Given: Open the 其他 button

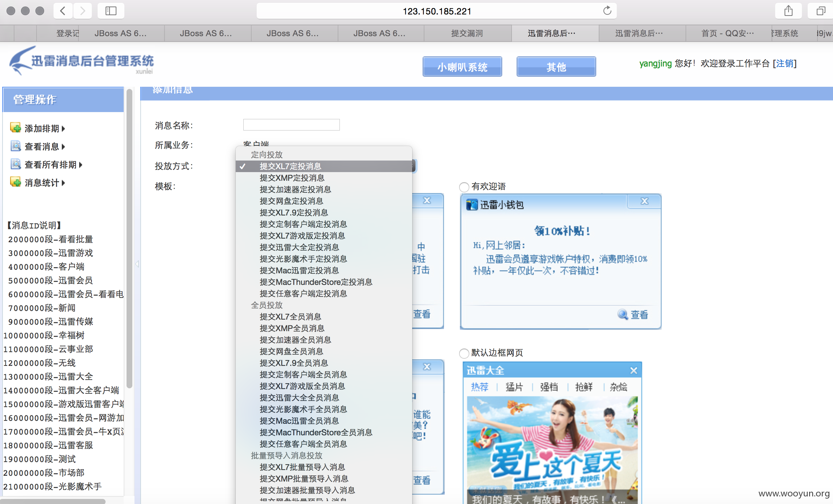Looking at the screenshot, I should [x=556, y=67].
